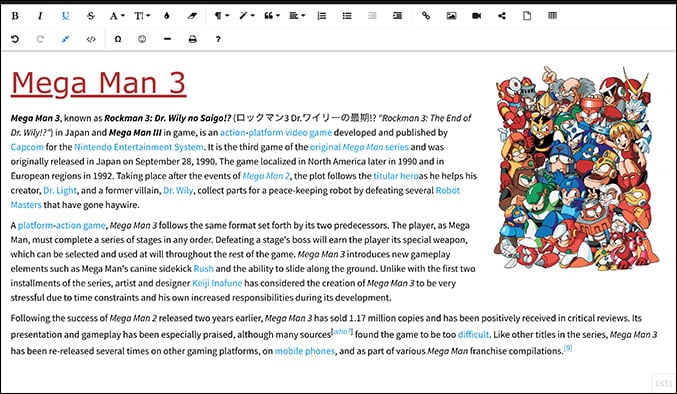Open the font family dropdown
Screen dimensions: 677x394
[117, 16]
